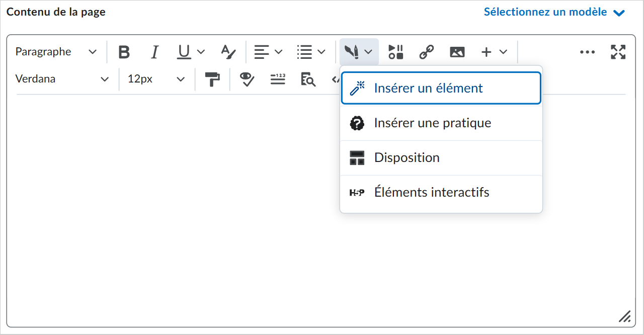Screen dimensions: 644x335
Task: Expand alignment options chevron
Action: coord(278,52)
